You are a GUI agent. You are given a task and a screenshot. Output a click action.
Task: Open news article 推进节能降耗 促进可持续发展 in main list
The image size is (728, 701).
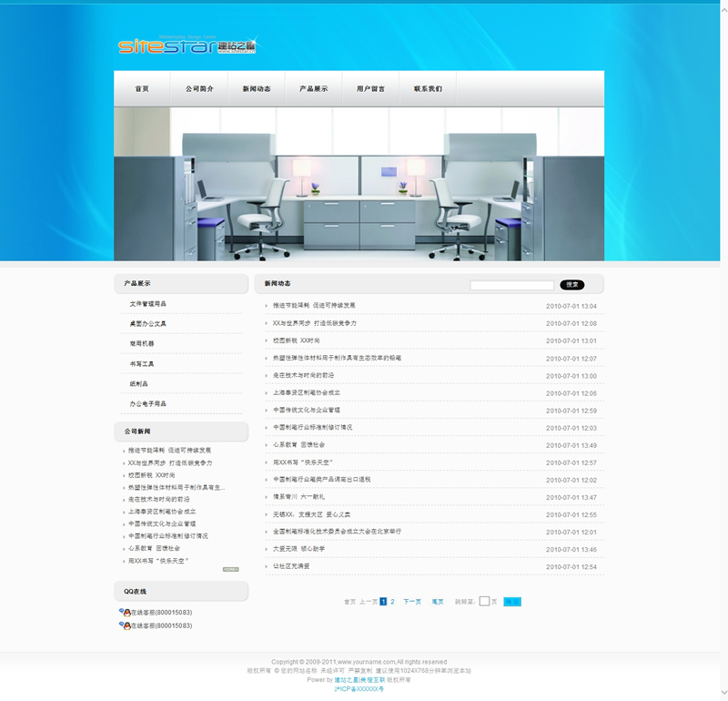tap(314, 306)
